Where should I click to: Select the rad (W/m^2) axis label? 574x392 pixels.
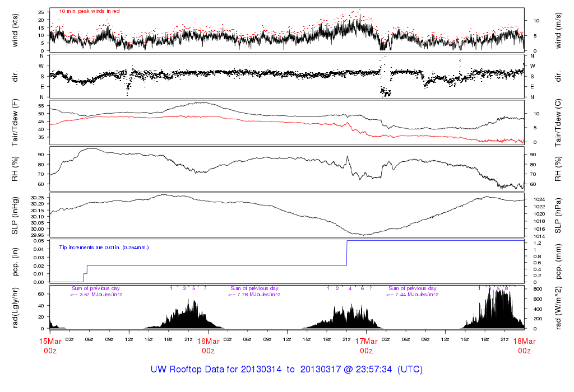click(x=559, y=307)
